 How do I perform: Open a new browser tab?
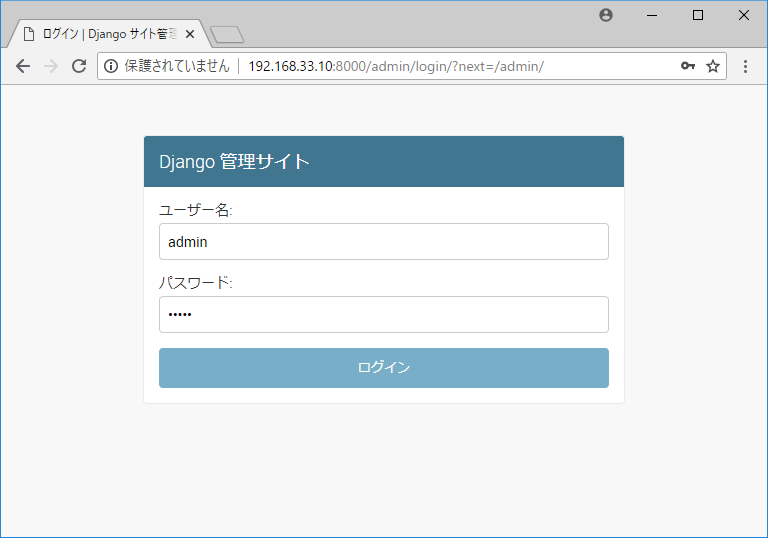click(x=227, y=35)
